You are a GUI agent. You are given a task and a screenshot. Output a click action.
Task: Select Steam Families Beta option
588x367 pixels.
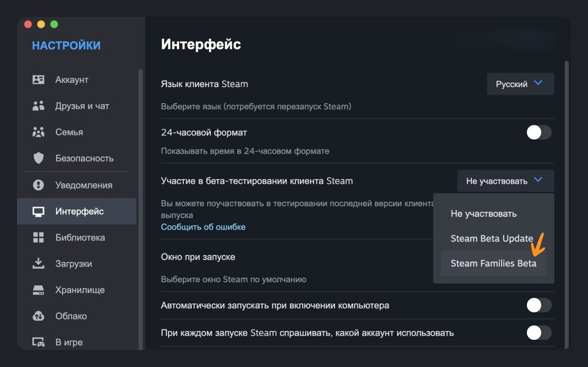pos(493,263)
